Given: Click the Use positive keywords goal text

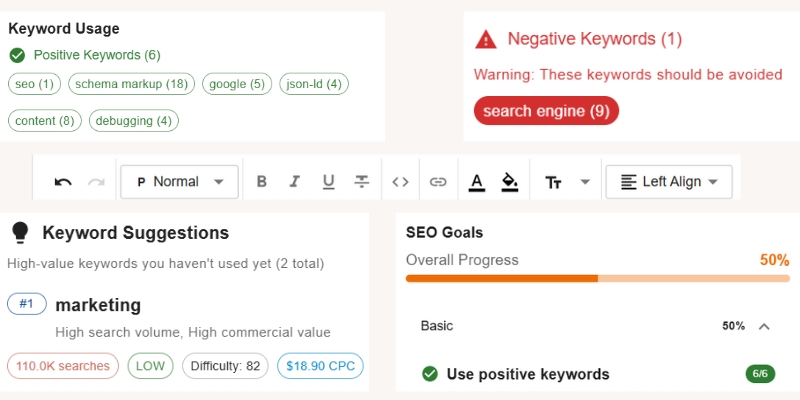Looking at the screenshot, I should [x=528, y=374].
